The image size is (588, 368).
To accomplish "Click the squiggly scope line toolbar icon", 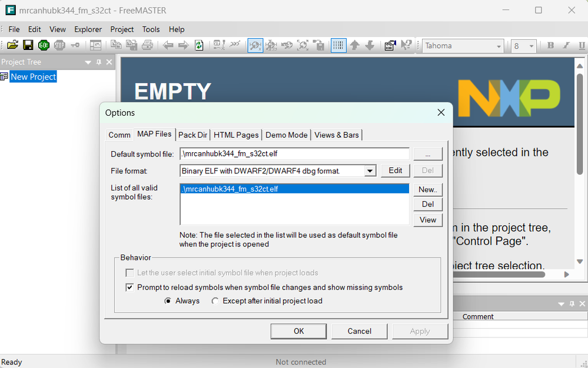I will (x=235, y=45).
